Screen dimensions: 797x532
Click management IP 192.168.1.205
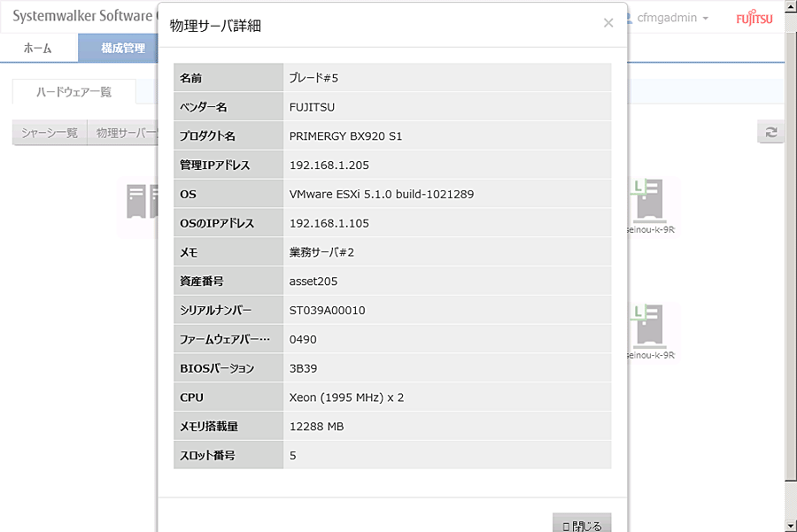point(329,166)
